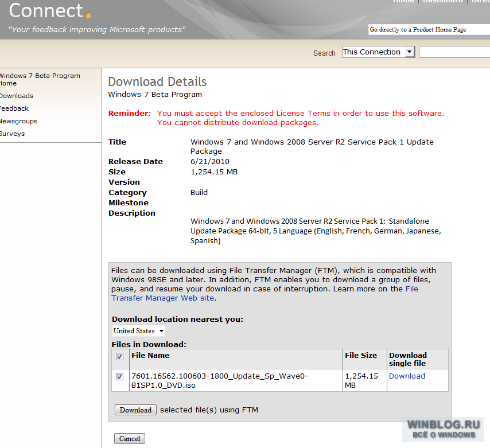Click the File Name column header
The image size is (490, 448).
pyautogui.click(x=150, y=356)
